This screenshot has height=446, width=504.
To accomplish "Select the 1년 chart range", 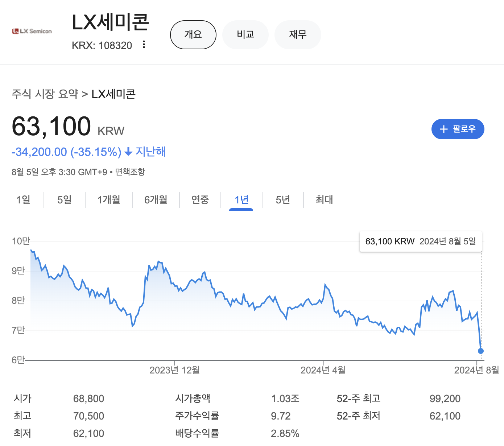I will coord(241,200).
